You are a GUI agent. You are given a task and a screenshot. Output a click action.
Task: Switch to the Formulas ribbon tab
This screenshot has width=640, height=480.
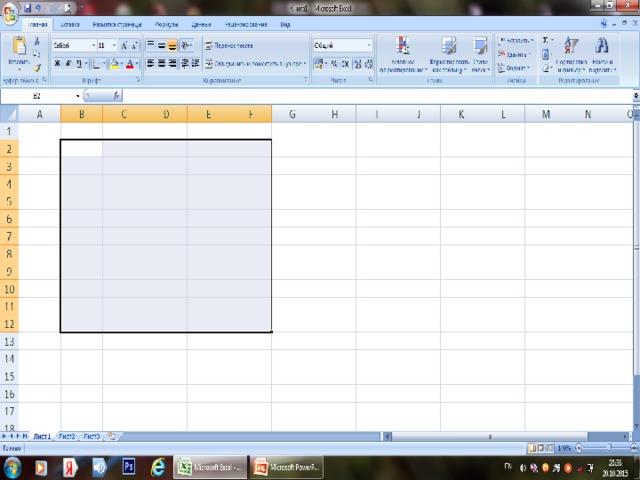tap(167, 24)
